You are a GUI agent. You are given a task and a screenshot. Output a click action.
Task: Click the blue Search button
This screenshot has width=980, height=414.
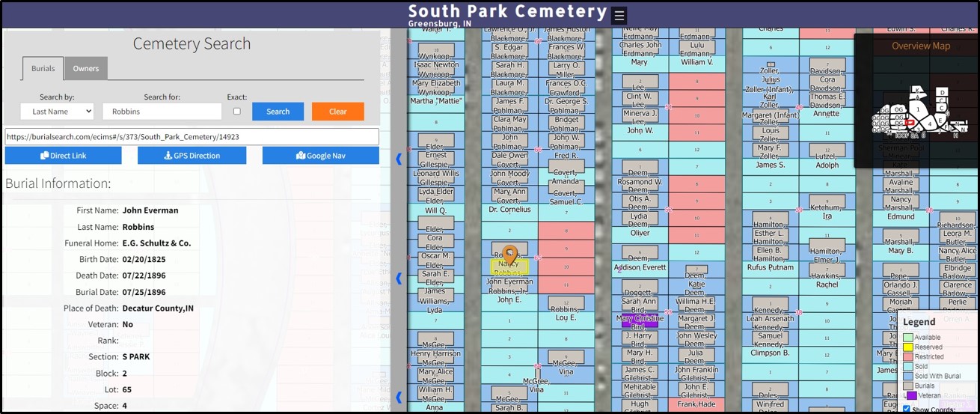click(278, 112)
